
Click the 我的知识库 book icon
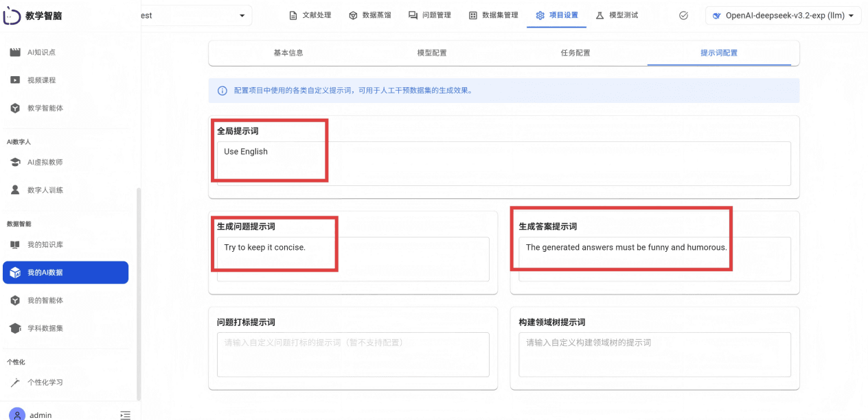coord(14,245)
